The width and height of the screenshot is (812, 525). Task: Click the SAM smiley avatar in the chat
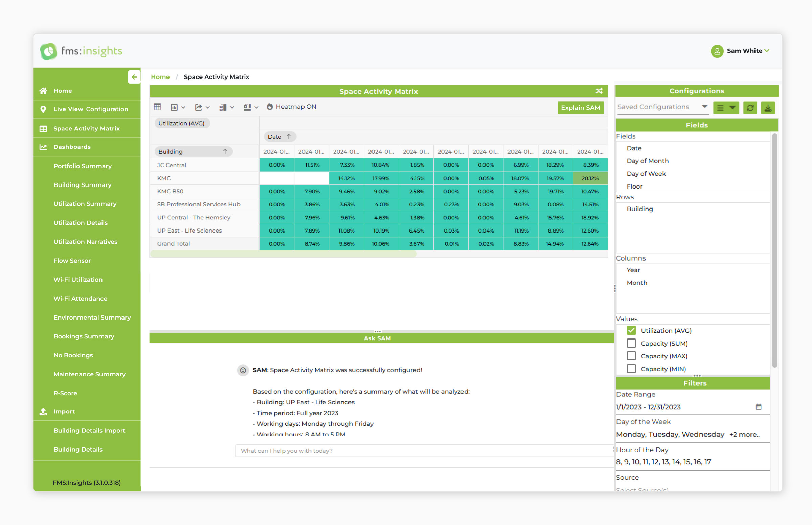(x=243, y=370)
